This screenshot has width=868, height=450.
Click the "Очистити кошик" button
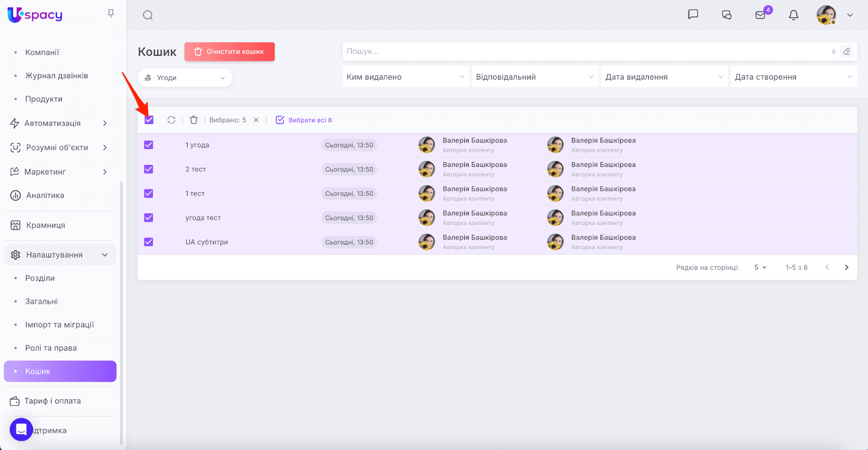(229, 52)
